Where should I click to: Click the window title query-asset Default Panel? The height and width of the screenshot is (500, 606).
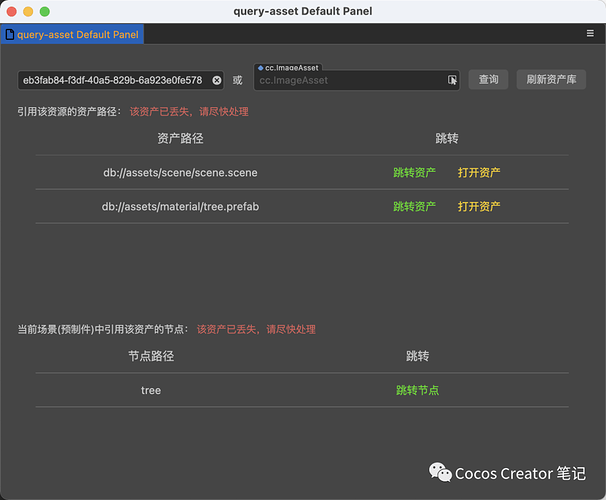pos(303,11)
